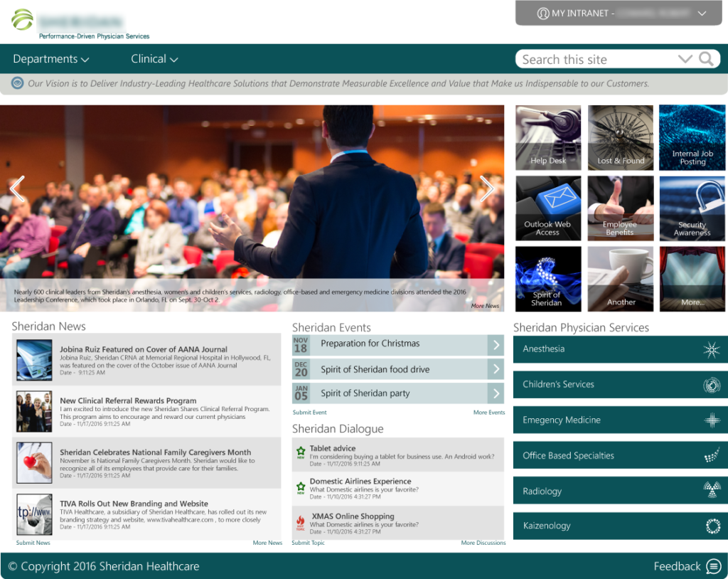
Task: Open the Children's Services link
Action: pos(620,385)
